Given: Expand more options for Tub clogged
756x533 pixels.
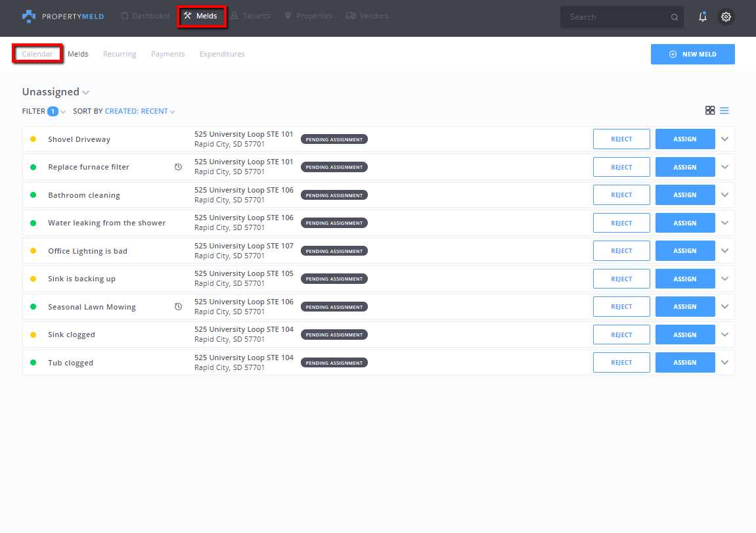Looking at the screenshot, I should pyautogui.click(x=725, y=362).
